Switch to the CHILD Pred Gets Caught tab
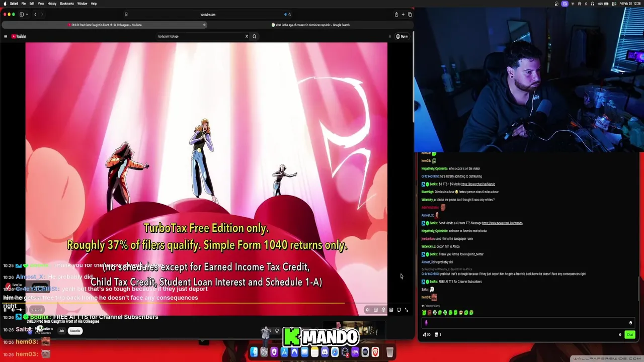Viewport: 644px width, 362px height. [x=106, y=25]
